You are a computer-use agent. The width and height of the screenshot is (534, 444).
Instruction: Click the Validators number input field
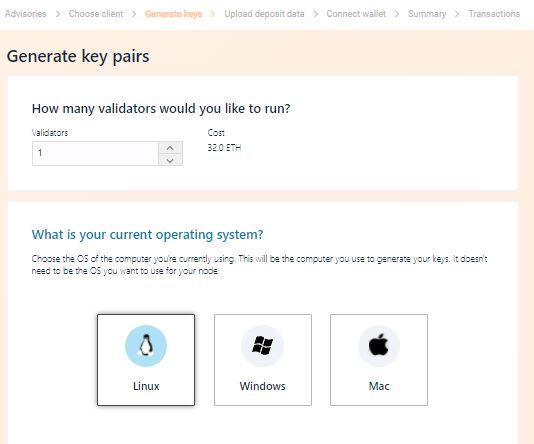(95, 154)
